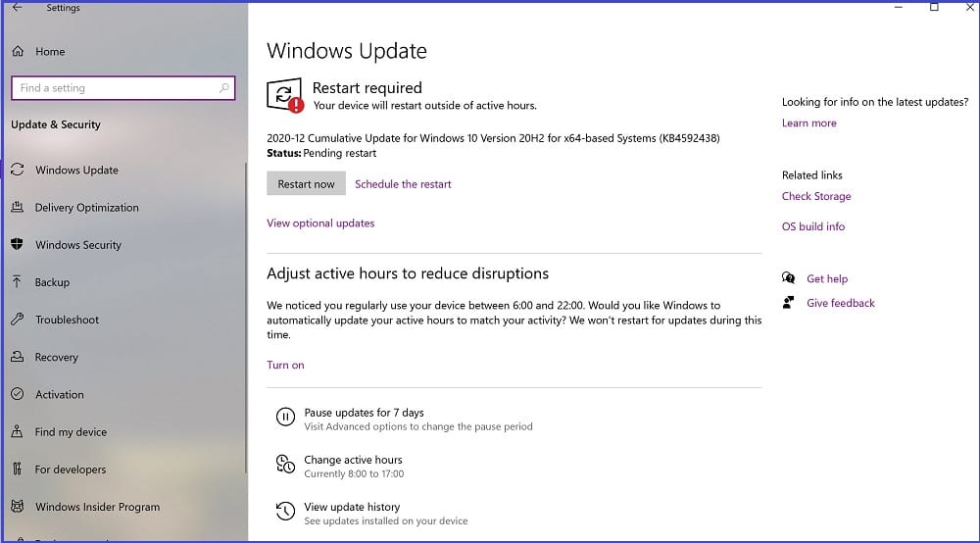Click the Restart required status icon
Viewport: 980px width, 543px height.
(x=285, y=95)
